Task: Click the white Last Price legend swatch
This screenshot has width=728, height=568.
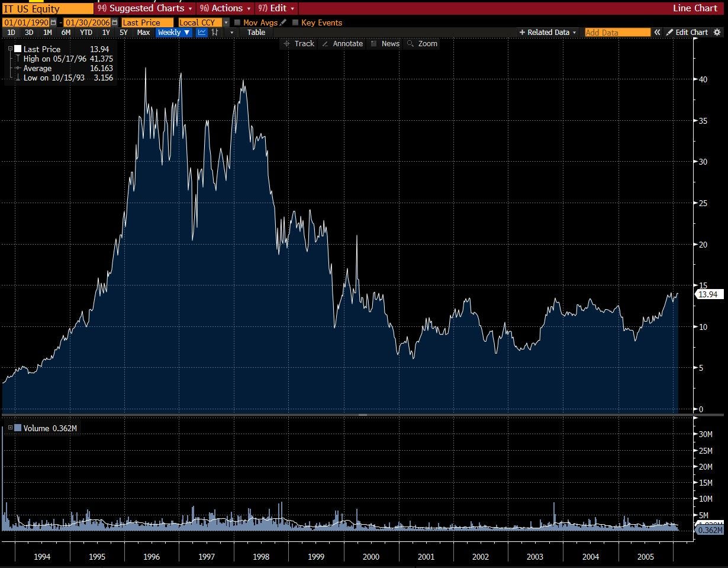Action: pyautogui.click(x=18, y=49)
